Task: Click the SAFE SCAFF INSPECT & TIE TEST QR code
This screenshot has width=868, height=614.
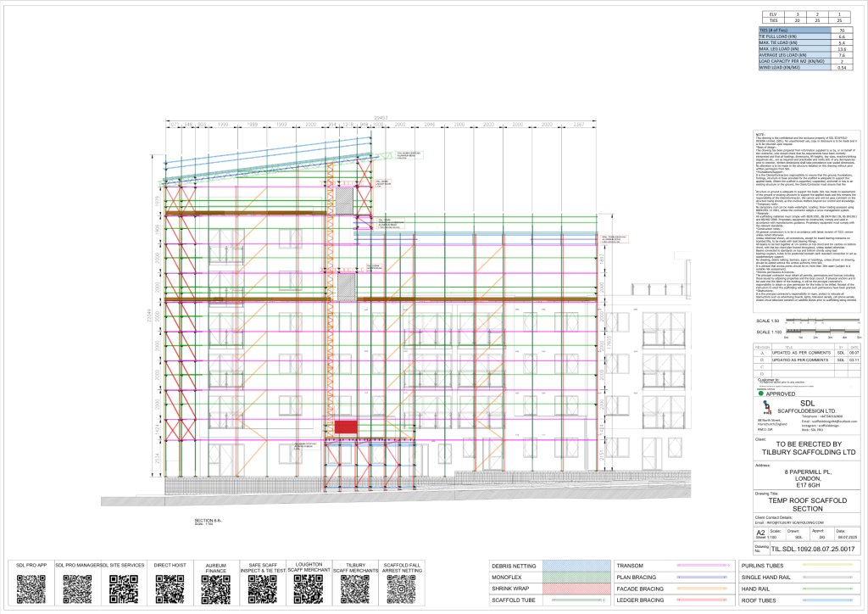Action: [x=263, y=589]
